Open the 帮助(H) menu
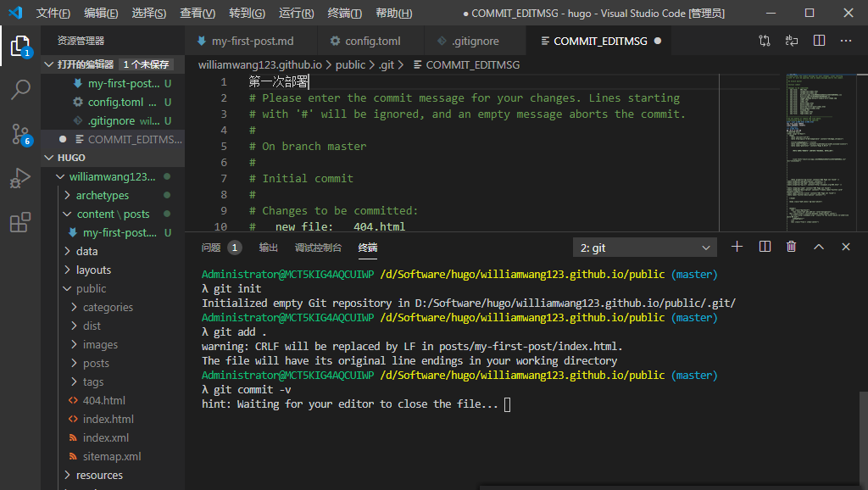This screenshot has height=490, width=868. click(393, 13)
